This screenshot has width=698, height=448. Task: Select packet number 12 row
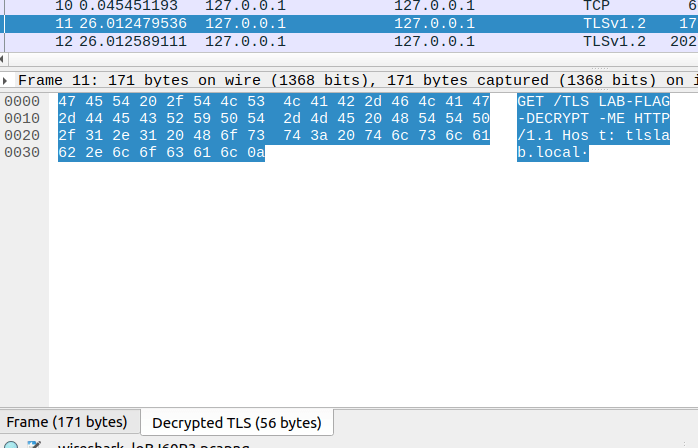(x=349, y=41)
